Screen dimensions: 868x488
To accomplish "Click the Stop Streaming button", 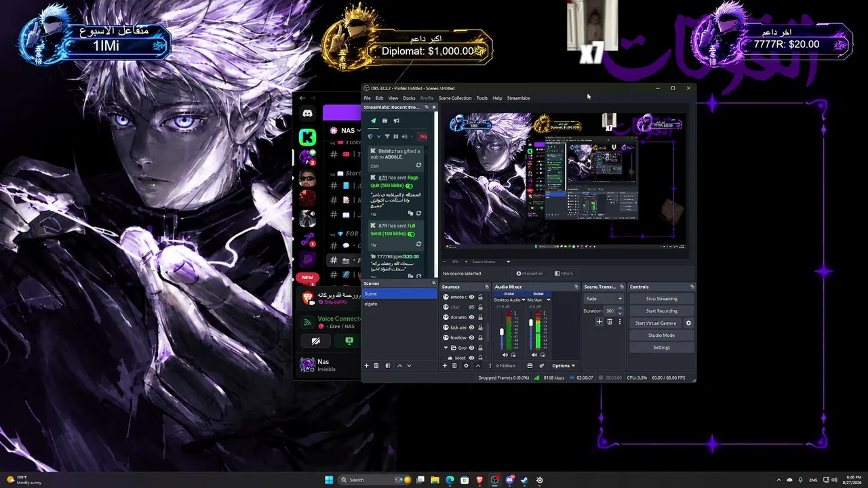I will pyautogui.click(x=661, y=299).
